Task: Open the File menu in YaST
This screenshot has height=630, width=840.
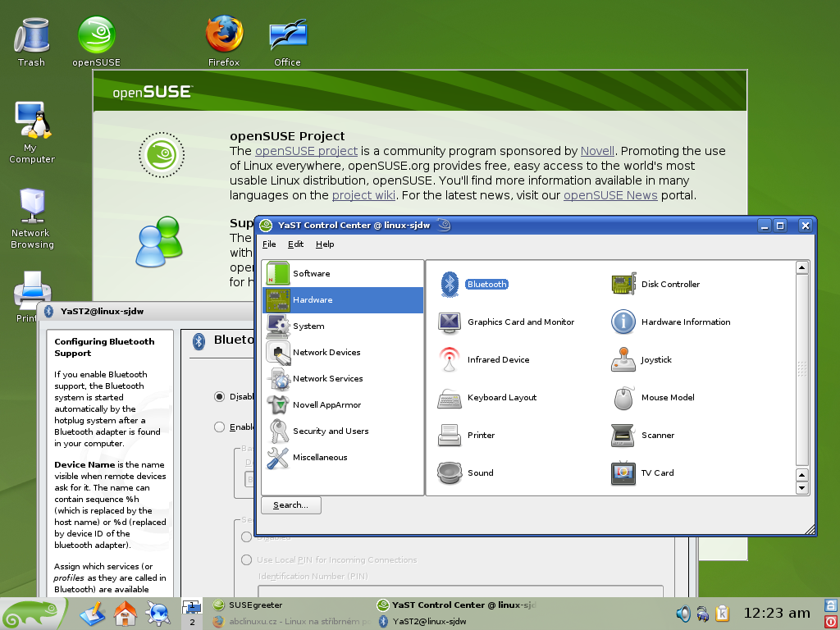Action: [269, 244]
